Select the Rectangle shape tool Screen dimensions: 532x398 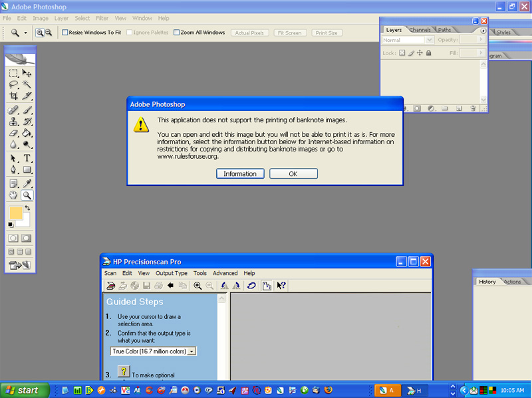pos(27,170)
